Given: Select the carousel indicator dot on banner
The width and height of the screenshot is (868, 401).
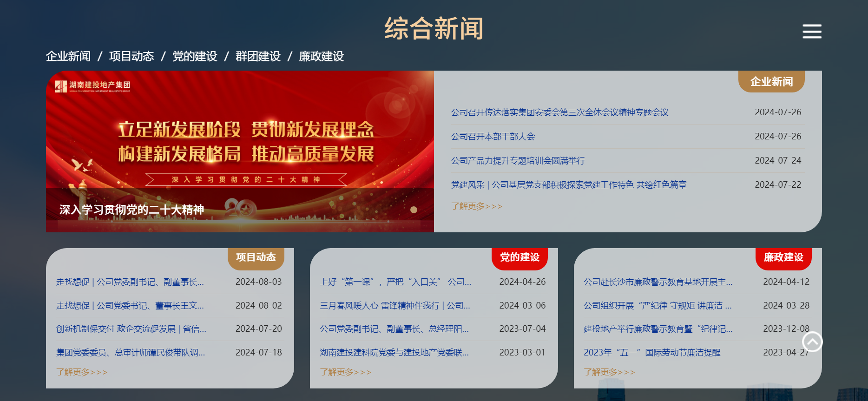Looking at the screenshot, I should point(414,210).
